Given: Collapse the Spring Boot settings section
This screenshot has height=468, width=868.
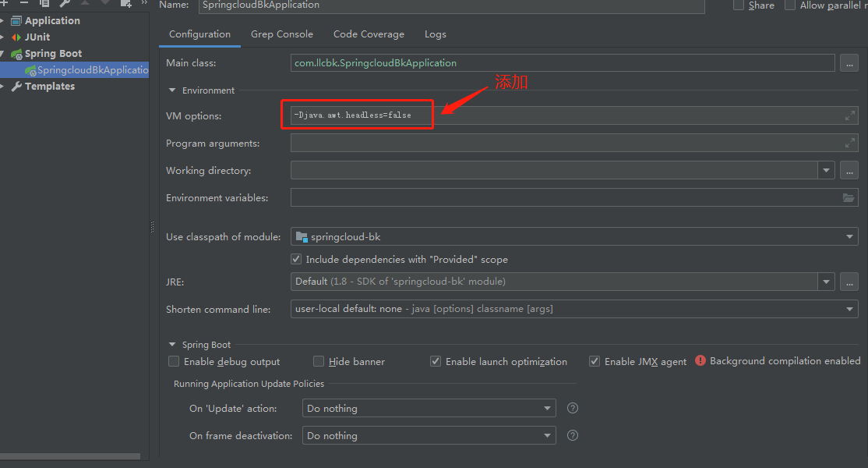Looking at the screenshot, I should click(x=172, y=344).
